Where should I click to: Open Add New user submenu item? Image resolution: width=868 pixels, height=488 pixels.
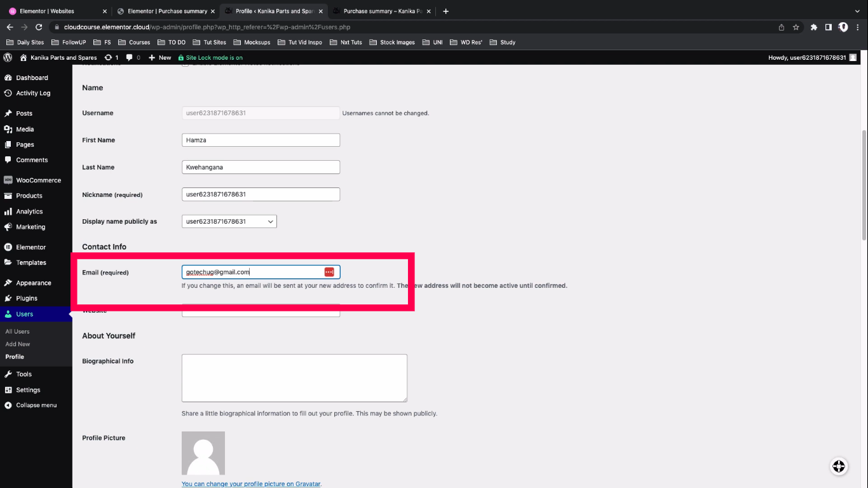pyautogui.click(x=18, y=344)
